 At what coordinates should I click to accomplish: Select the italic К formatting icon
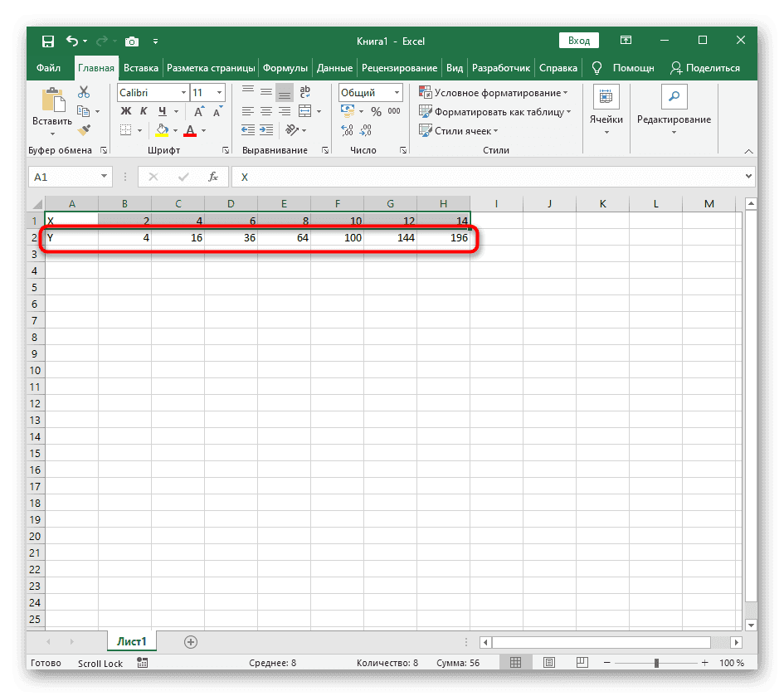[144, 110]
